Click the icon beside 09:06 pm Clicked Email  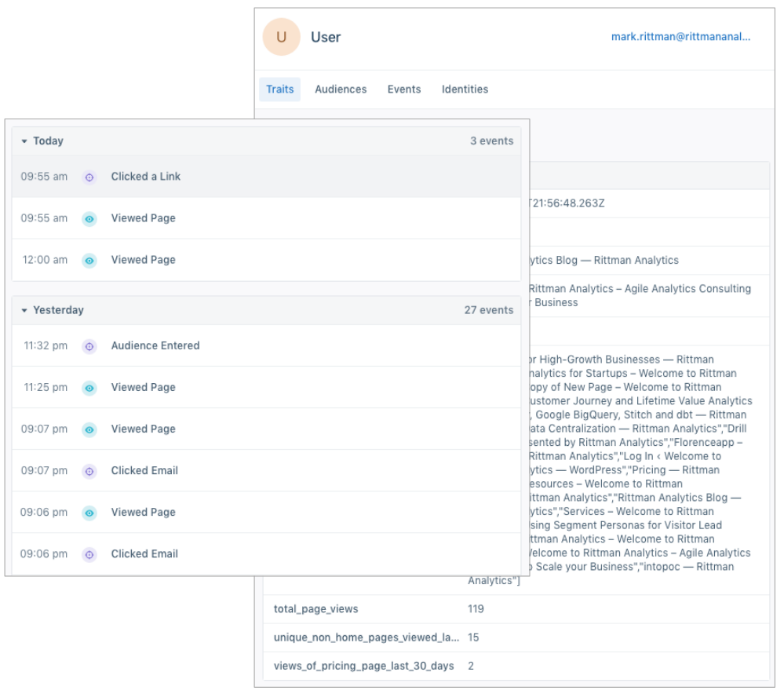tap(89, 554)
